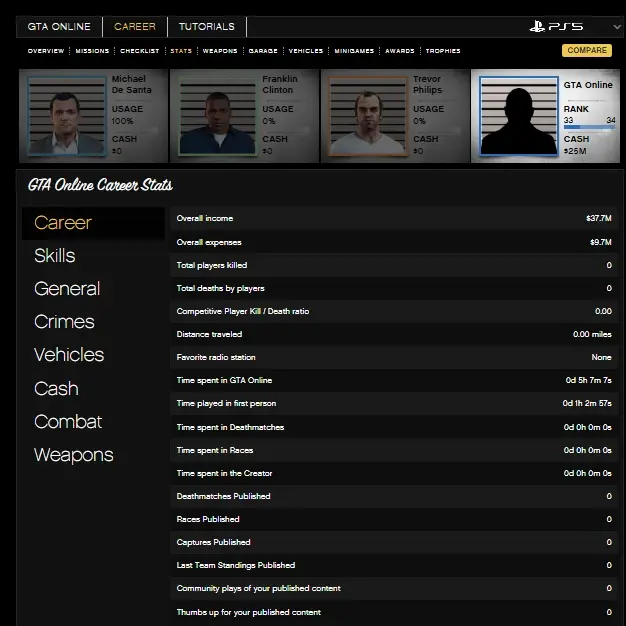Choose Trevor Philips' mugshot

368,116
